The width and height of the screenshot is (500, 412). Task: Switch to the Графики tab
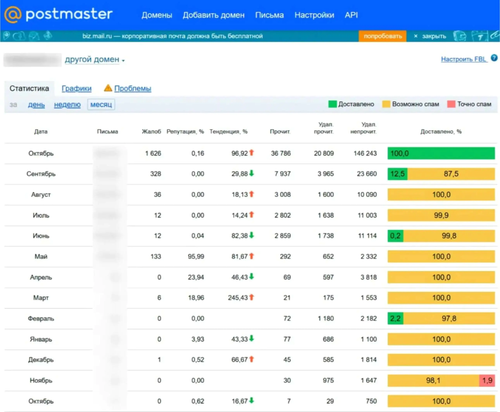pos(76,88)
